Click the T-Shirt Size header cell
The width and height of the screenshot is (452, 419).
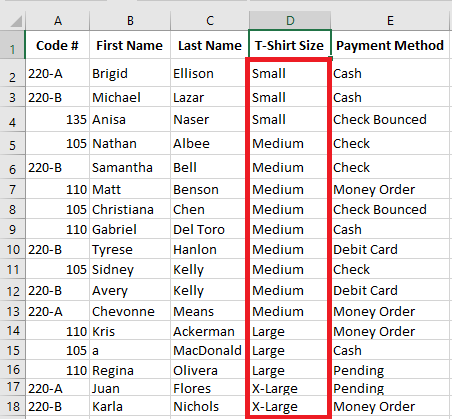(289, 45)
